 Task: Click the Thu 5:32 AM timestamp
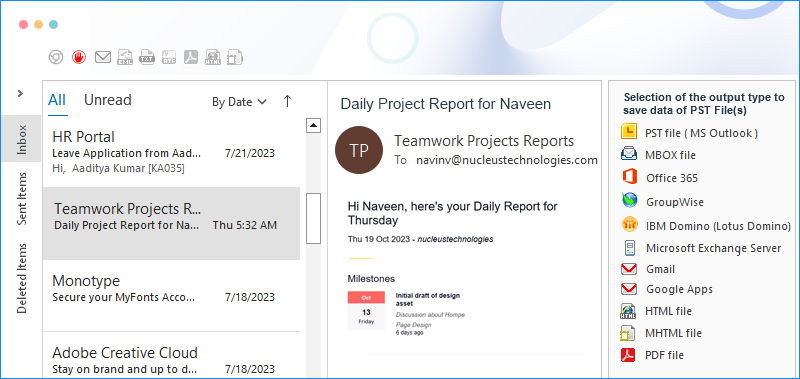pyautogui.click(x=245, y=225)
